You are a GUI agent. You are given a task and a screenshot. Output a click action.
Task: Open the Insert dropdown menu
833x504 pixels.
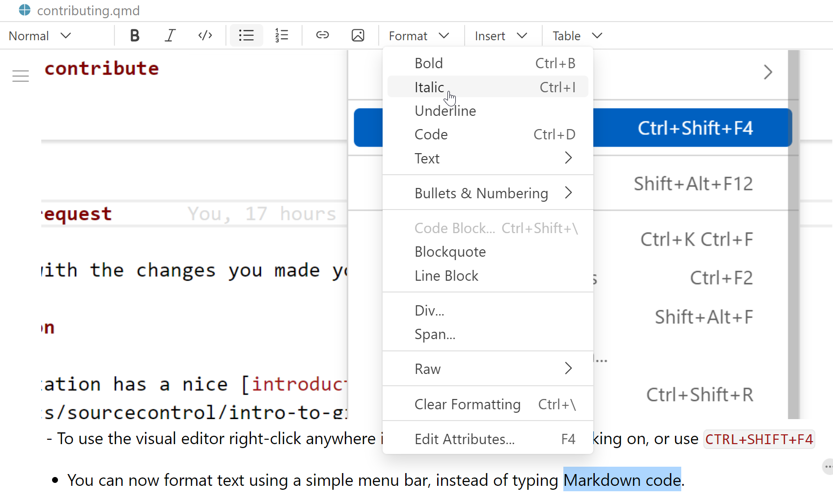click(x=500, y=36)
